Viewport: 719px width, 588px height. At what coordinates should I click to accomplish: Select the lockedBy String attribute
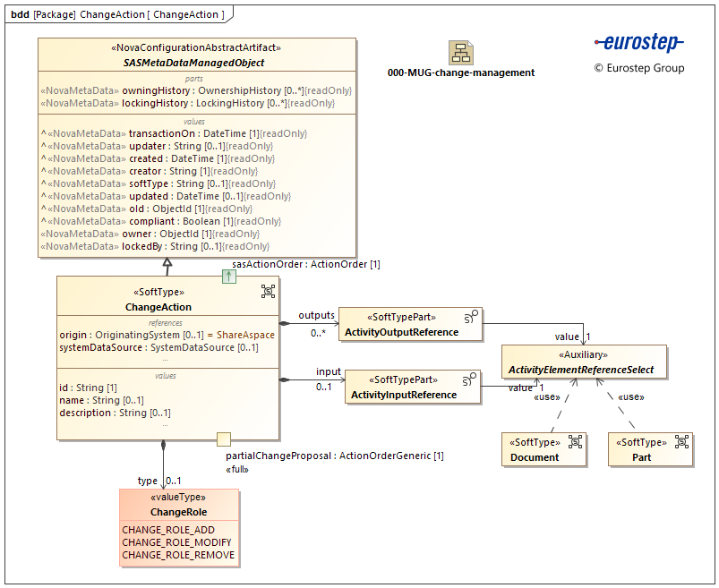click(x=156, y=246)
